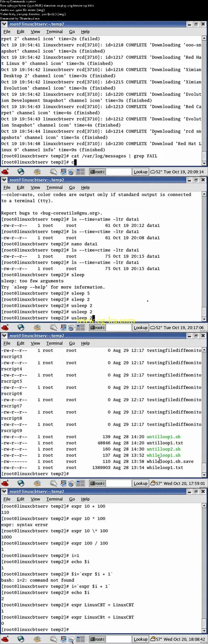This screenshot has height=644, width=208.
Task: Focus dictionary lookup field in 20:09:14 panel
Action: 119,172
